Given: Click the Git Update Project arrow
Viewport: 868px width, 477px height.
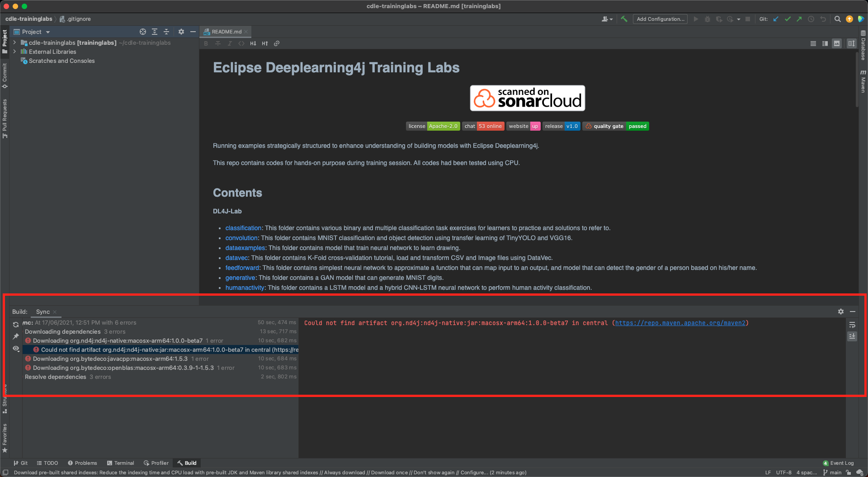Looking at the screenshot, I should (x=776, y=19).
